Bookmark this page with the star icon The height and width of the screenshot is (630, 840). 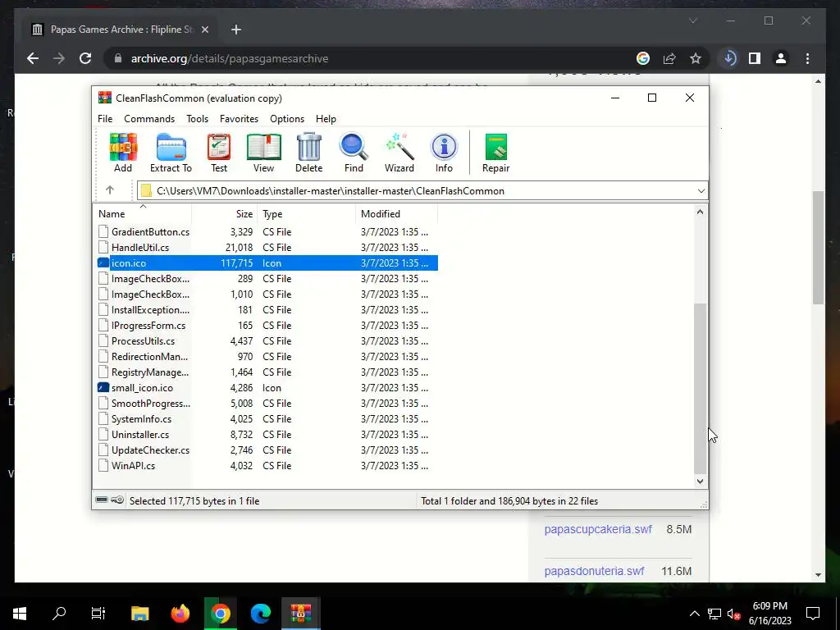pyautogui.click(x=696, y=58)
